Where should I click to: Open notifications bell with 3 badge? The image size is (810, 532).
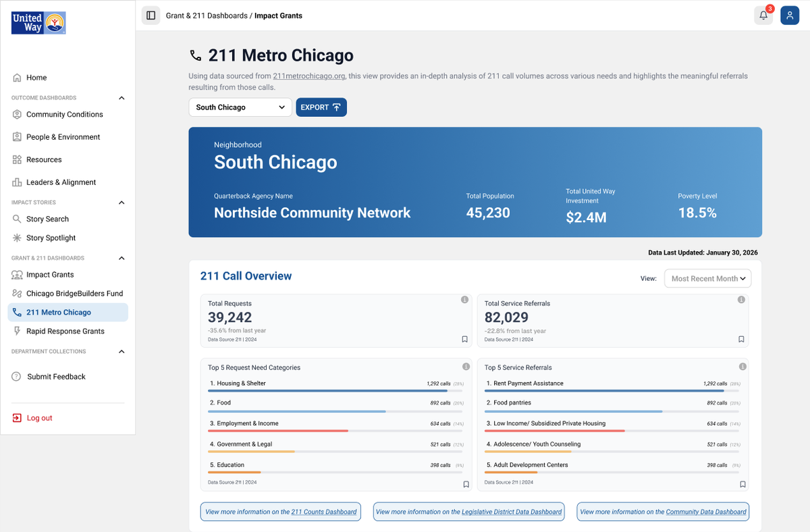(763, 16)
